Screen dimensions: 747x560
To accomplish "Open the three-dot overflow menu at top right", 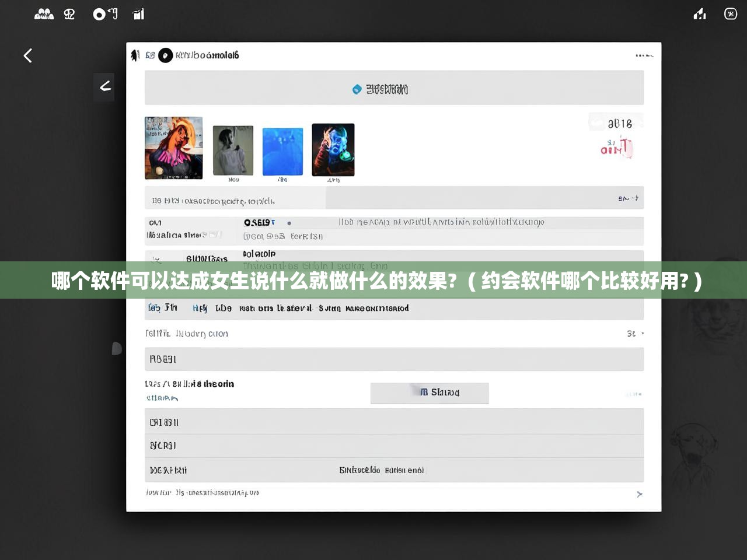I will (x=642, y=55).
